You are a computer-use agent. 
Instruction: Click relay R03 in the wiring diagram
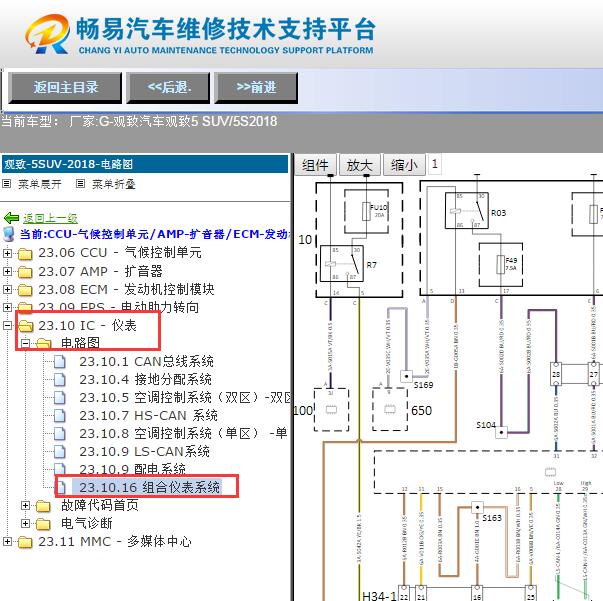pyautogui.click(x=466, y=211)
